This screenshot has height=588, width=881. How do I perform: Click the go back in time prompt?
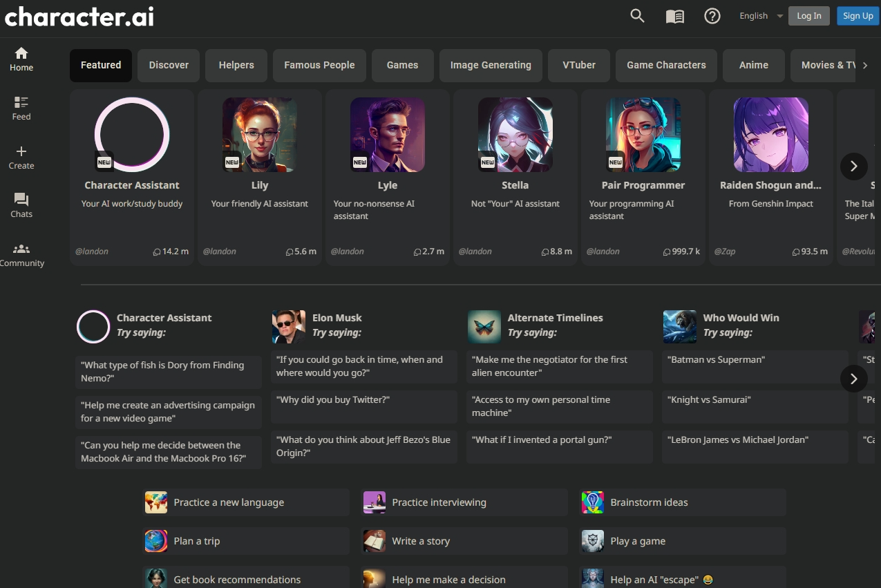click(364, 366)
